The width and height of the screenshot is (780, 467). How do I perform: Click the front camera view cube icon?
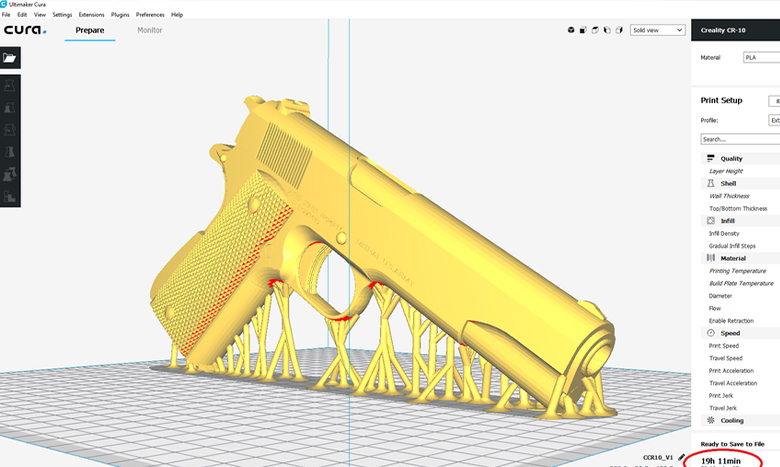[583, 30]
